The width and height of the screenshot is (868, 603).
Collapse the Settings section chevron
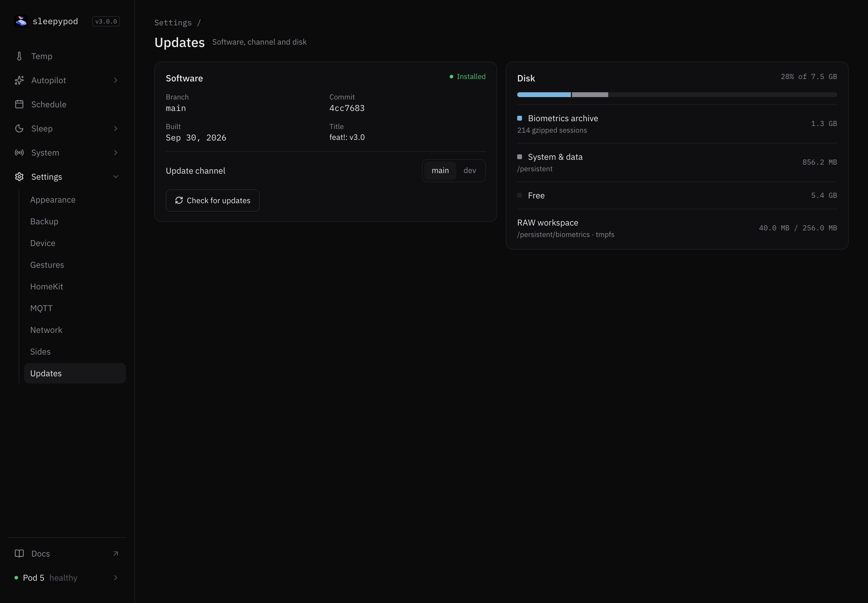point(115,177)
